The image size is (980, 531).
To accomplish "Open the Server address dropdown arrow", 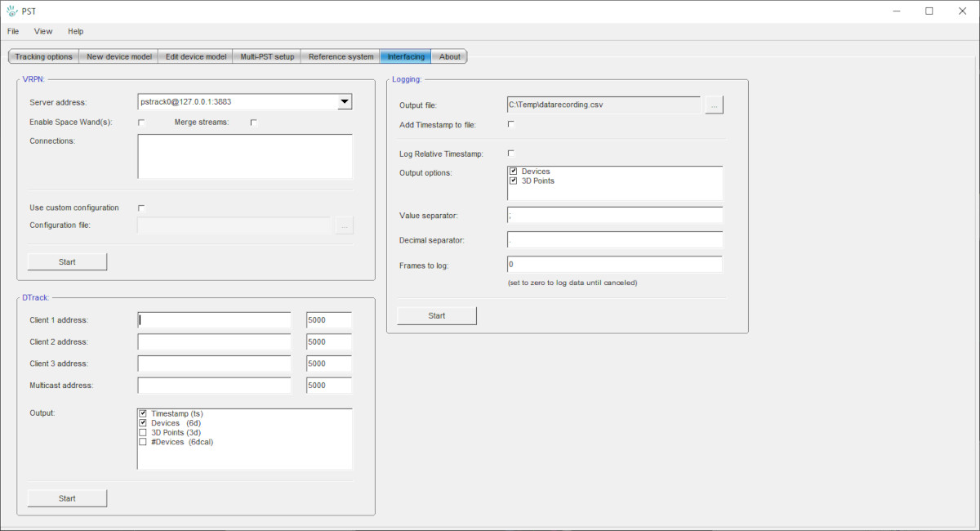I will tap(345, 102).
